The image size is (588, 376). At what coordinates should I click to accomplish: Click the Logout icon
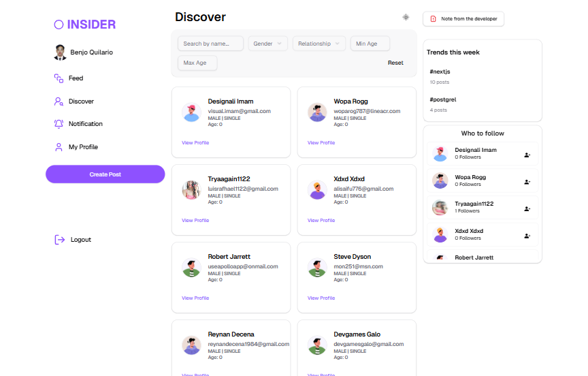coord(60,240)
